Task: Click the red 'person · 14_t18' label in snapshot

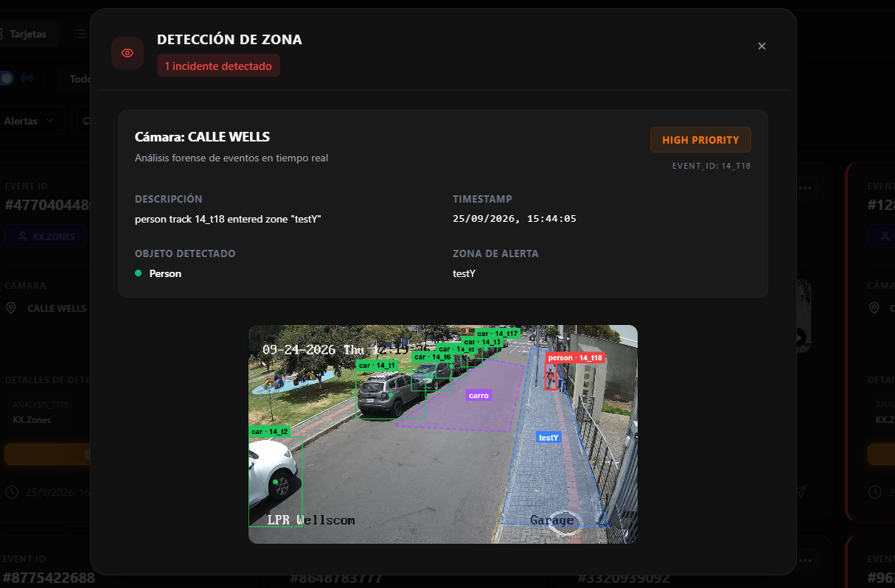Action: coord(575,358)
